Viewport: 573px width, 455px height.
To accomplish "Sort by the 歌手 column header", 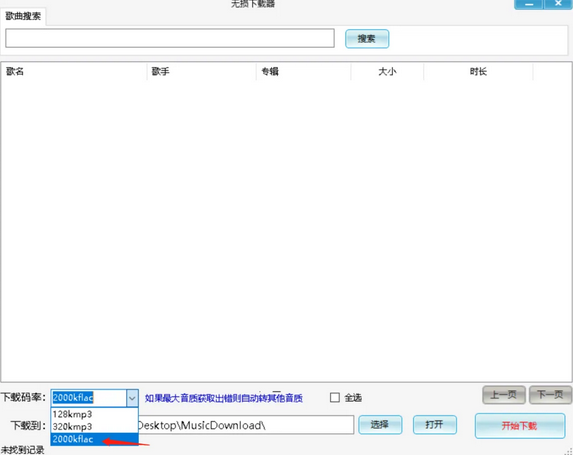I will [202, 71].
